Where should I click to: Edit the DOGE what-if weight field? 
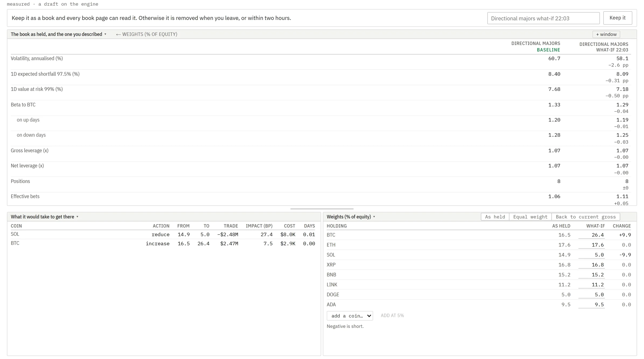591,294
